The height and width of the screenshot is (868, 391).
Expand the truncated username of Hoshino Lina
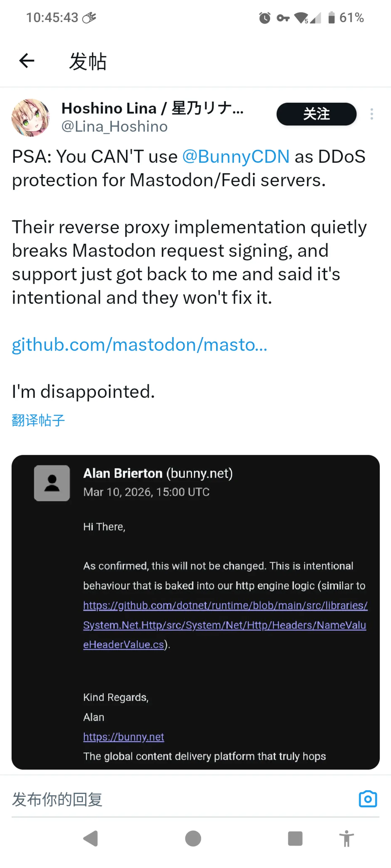152,109
